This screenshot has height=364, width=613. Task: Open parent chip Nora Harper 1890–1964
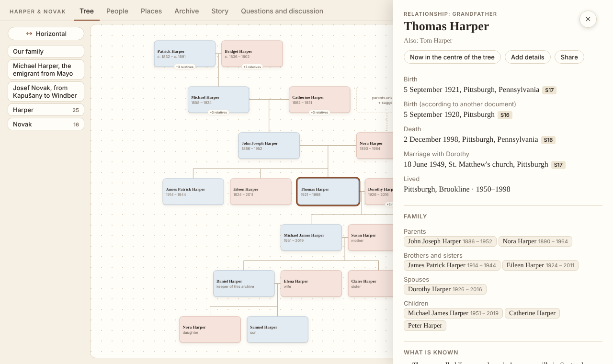[x=535, y=241]
